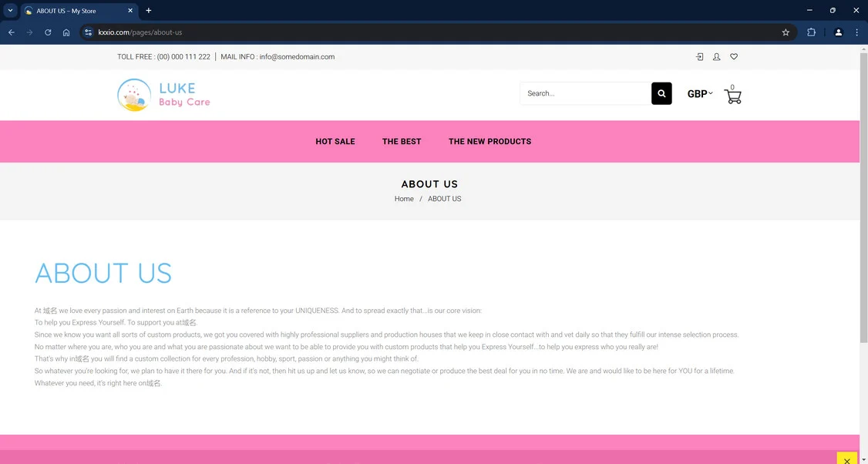Click the line starting "Since we know you want"
This screenshot has width=868, height=464.
[386, 335]
